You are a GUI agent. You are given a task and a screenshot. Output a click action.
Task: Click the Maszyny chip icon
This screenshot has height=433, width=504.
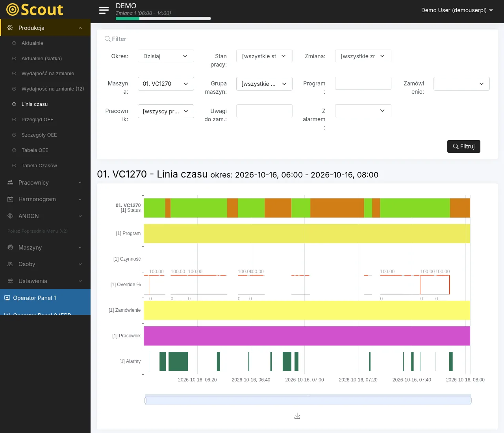click(x=10, y=248)
